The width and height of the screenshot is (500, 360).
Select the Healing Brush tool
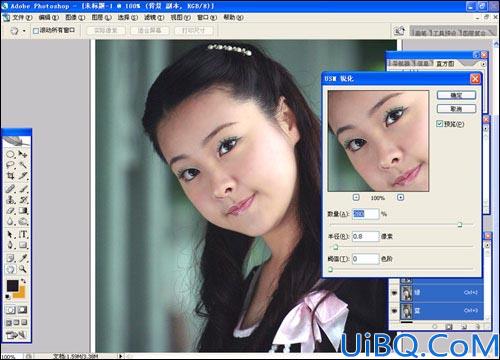[x=11, y=189]
